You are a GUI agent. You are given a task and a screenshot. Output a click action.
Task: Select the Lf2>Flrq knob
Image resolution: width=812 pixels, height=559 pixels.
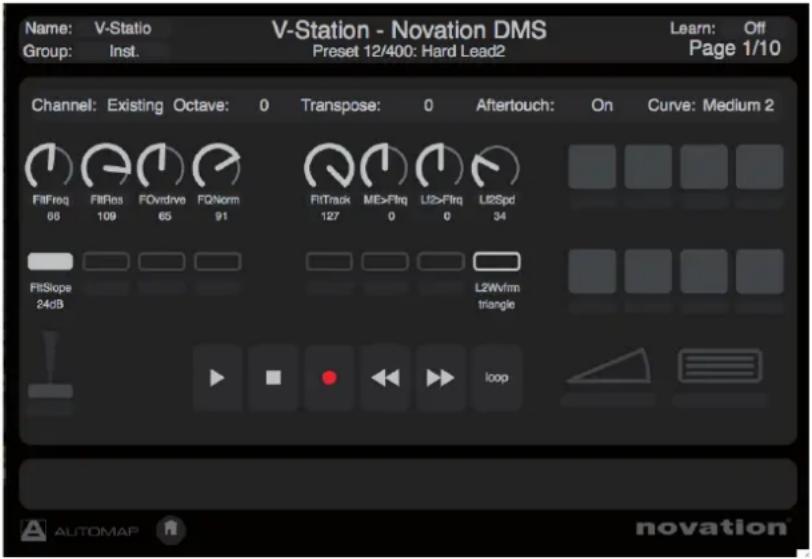tap(440, 167)
